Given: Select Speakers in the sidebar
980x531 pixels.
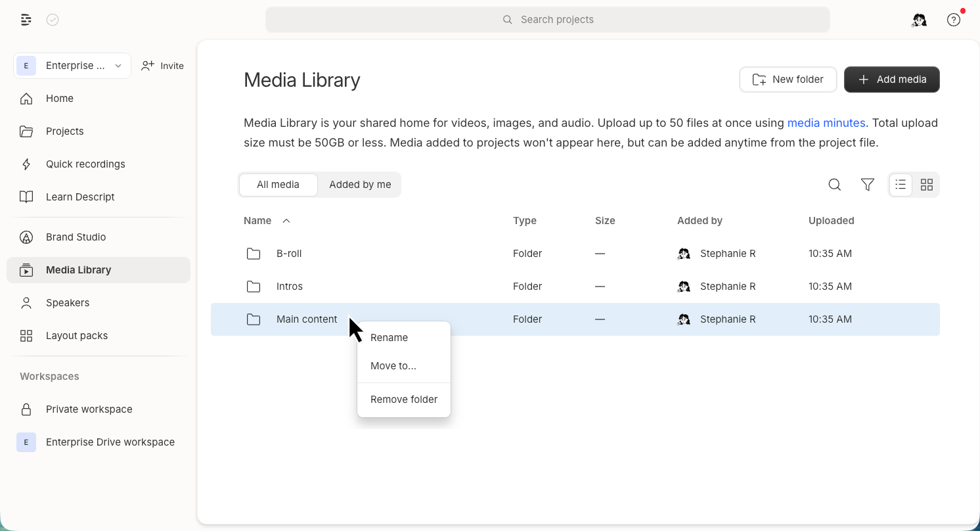Looking at the screenshot, I should 68,302.
